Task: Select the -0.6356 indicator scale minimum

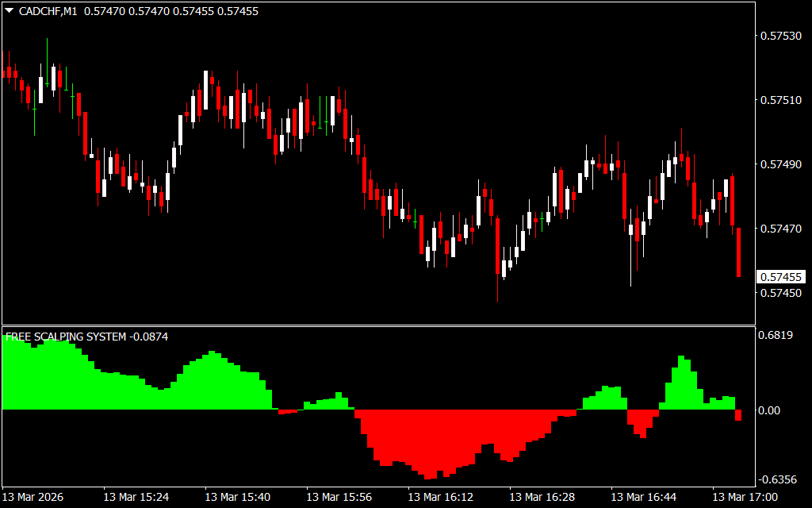Action: coord(777,479)
